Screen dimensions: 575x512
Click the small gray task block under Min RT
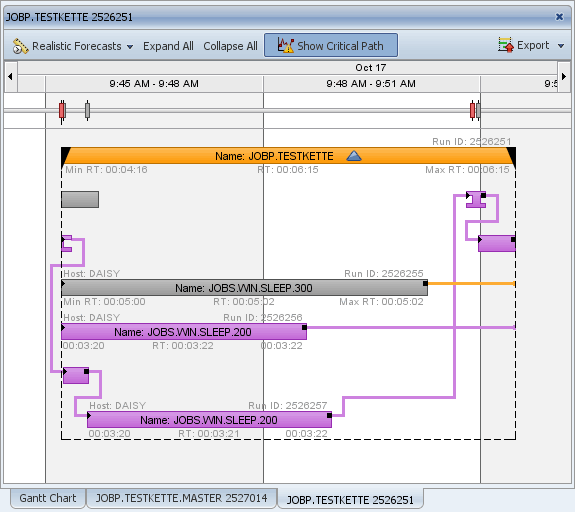pyautogui.click(x=80, y=200)
